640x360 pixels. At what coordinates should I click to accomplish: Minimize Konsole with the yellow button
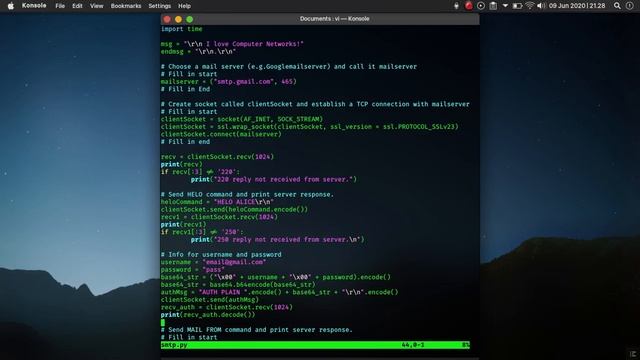click(x=178, y=19)
